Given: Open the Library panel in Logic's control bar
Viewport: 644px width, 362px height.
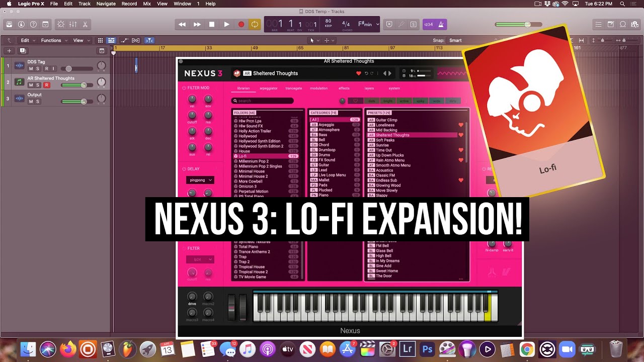Looking at the screenshot, I should click(x=9, y=24).
